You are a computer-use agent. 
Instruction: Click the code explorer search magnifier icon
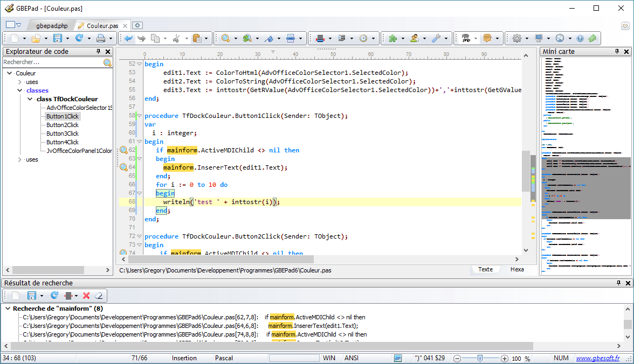click(x=107, y=62)
